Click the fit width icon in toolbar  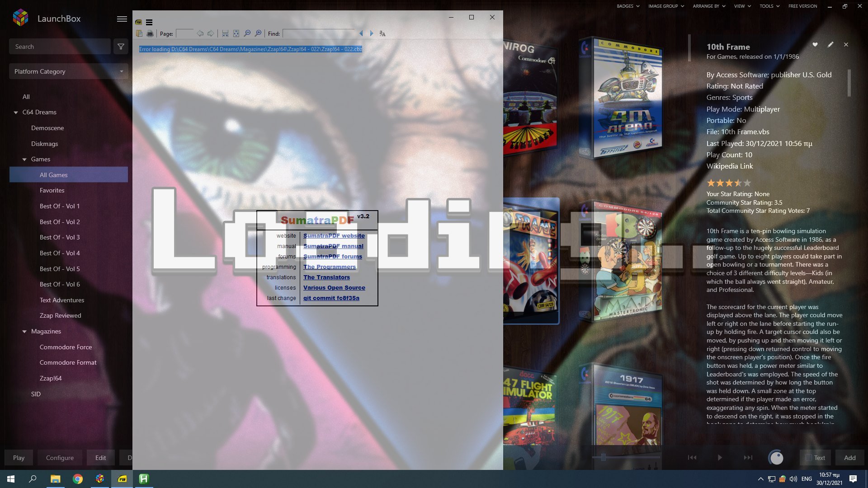(225, 33)
